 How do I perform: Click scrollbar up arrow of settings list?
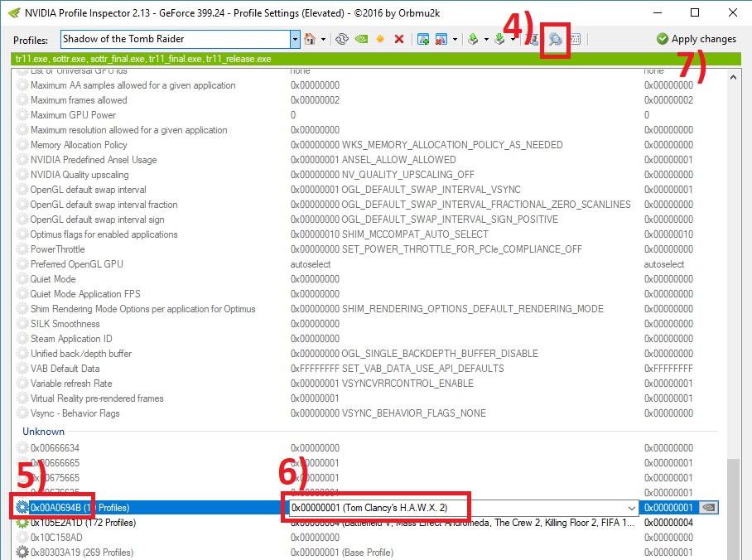coord(733,77)
